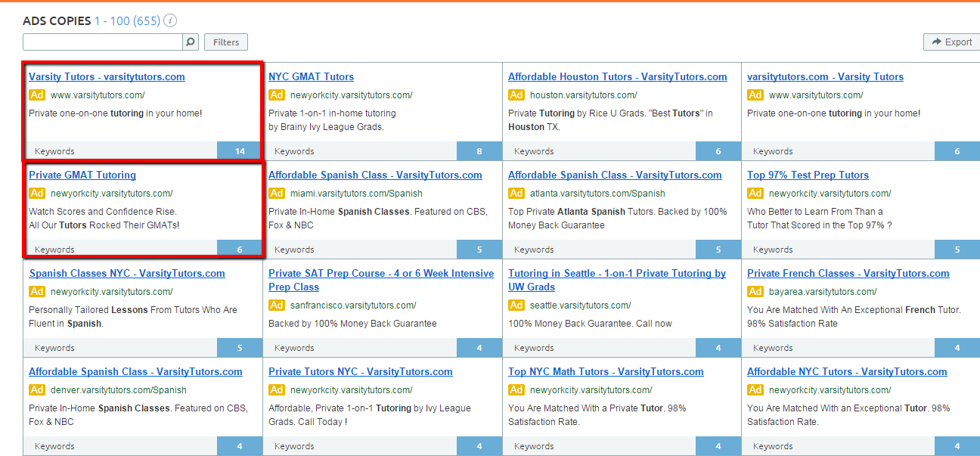
Task: Open the 'Varsity Tutors - varsitytutors.com' ad title
Action: pyautogui.click(x=107, y=76)
